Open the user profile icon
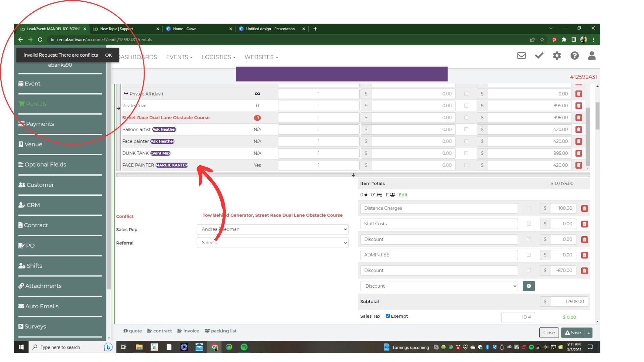Screen dimensions: 644x362 (x=592, y=56)
